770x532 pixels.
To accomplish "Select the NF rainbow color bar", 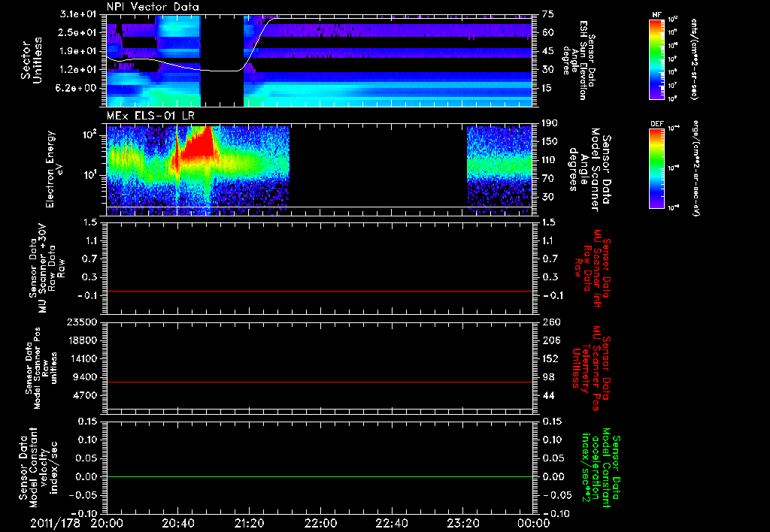I will [656, 59].
